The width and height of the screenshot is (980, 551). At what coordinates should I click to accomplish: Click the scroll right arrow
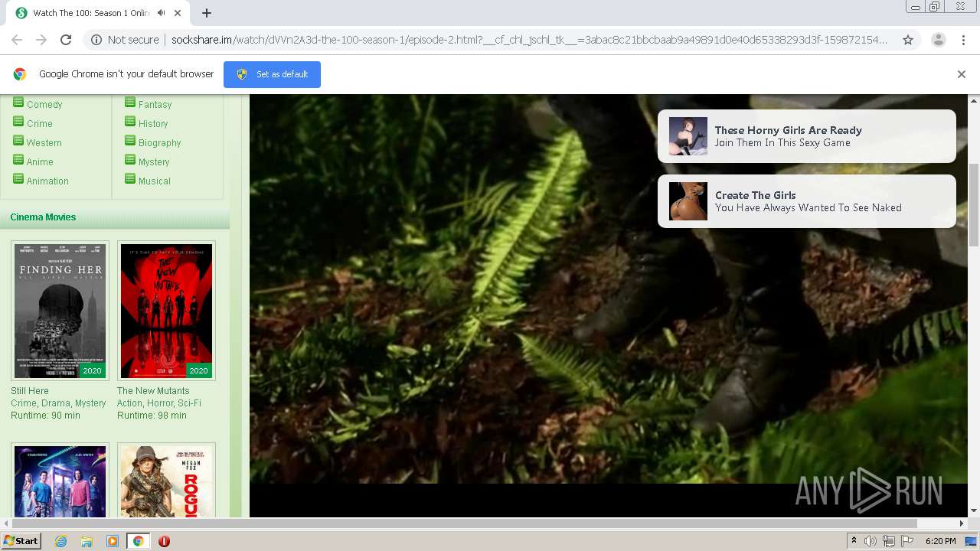962,523
